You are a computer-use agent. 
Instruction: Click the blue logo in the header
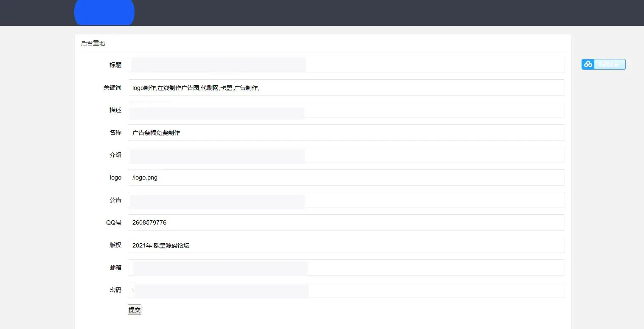click(104, 13)
